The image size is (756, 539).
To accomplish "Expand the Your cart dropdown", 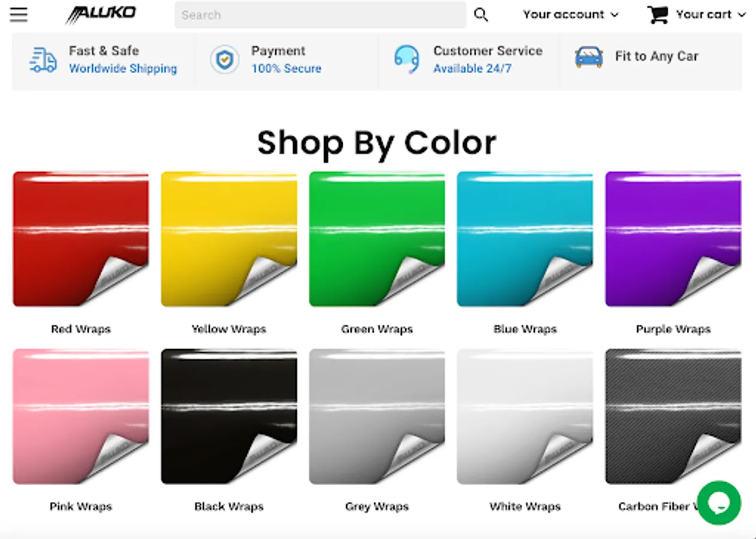I will tap(710, 14).
